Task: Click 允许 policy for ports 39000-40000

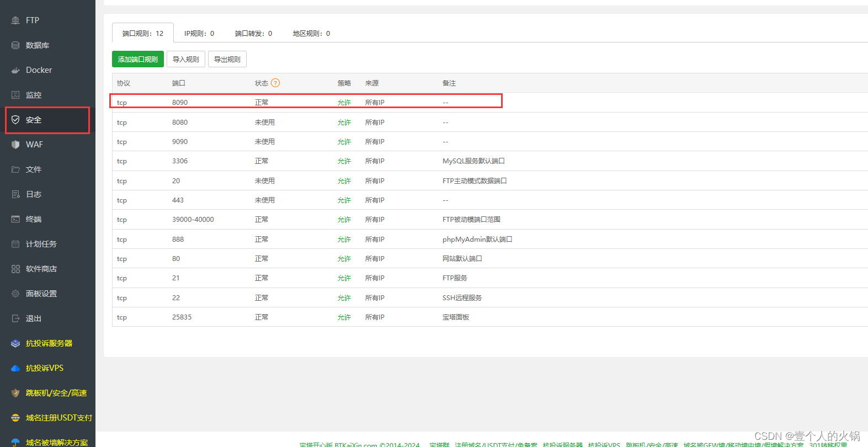Action: 344,220
